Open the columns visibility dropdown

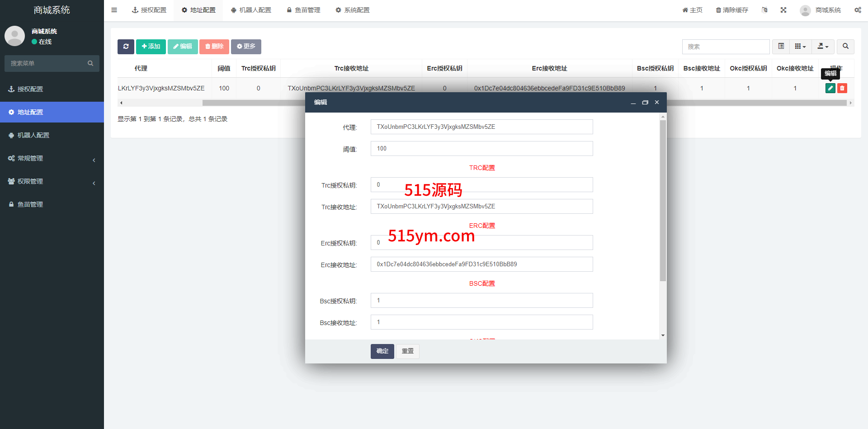pos(800,47)
